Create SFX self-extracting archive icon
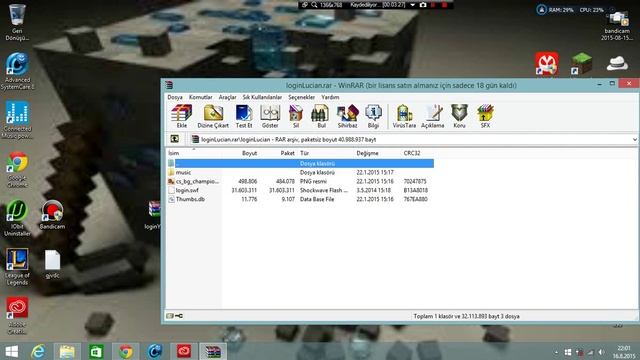 (x=485, y=116)
